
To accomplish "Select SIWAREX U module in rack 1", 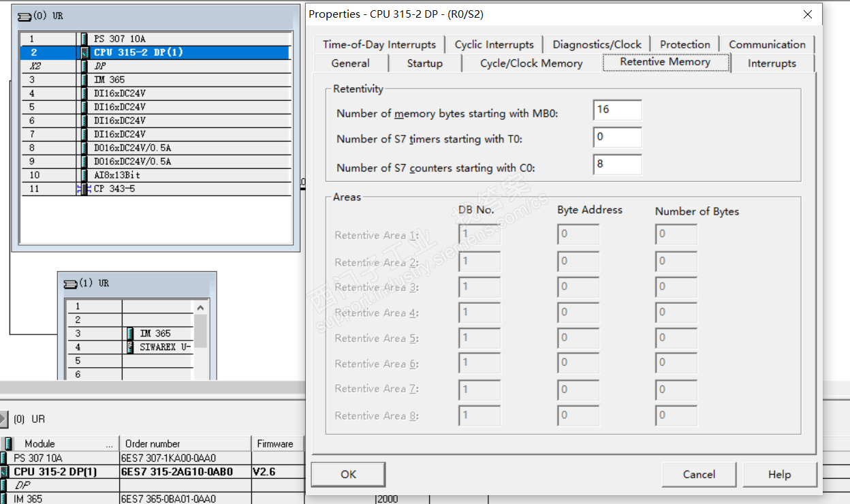I will coord(129,347).
